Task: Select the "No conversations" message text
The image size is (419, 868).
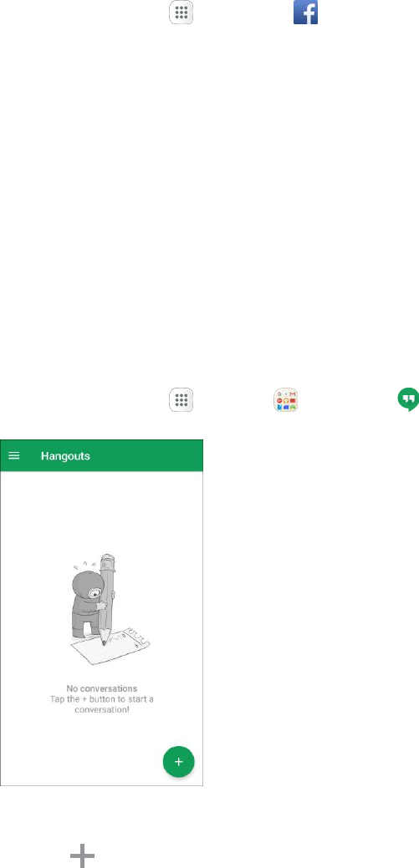Action: click(x=101, y=688)
